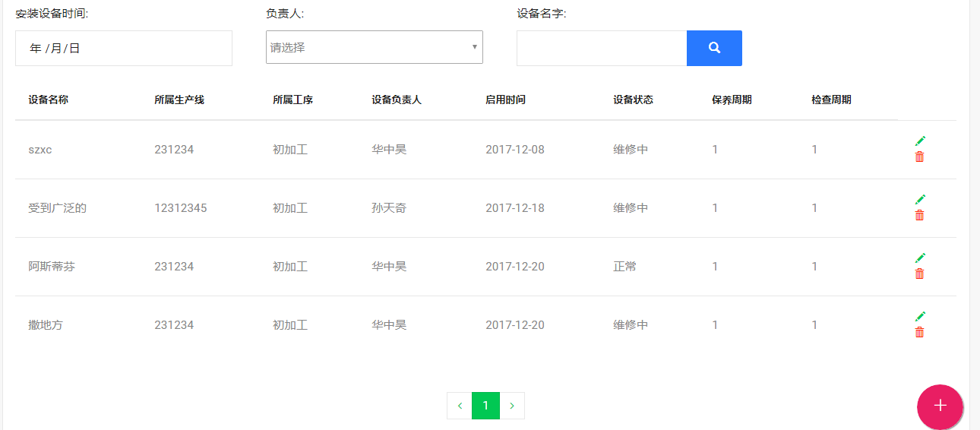Select the szxc device name cell
This screenshot has width=980, height=430.
click(x=40, y=150)
